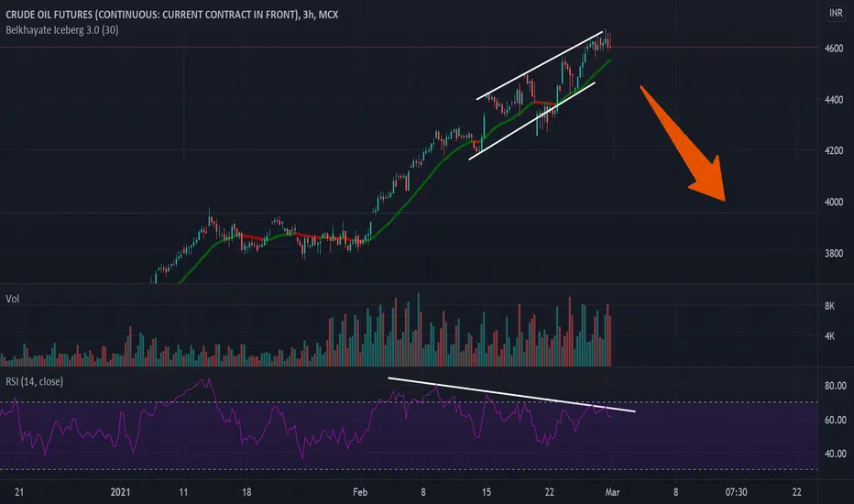Click the 4200 price axis label
This screenshot has height=504, width=854.
[x=834, y=151]
